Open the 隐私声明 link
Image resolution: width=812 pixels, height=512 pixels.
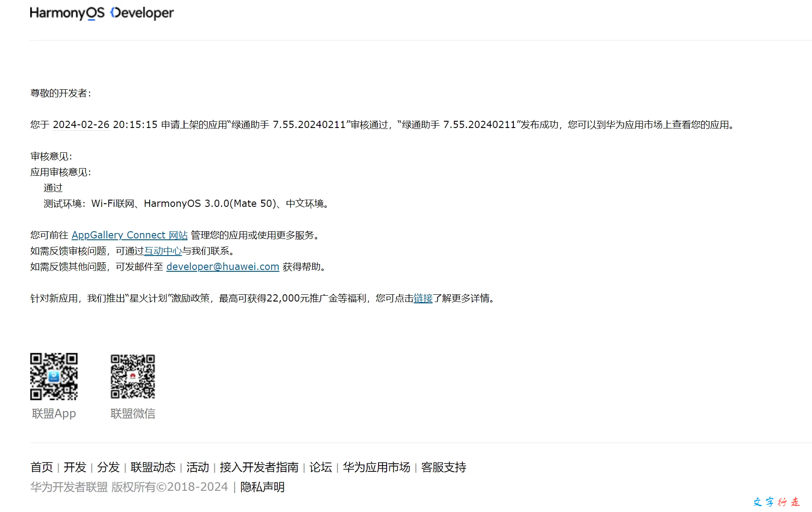pos(263,487)
